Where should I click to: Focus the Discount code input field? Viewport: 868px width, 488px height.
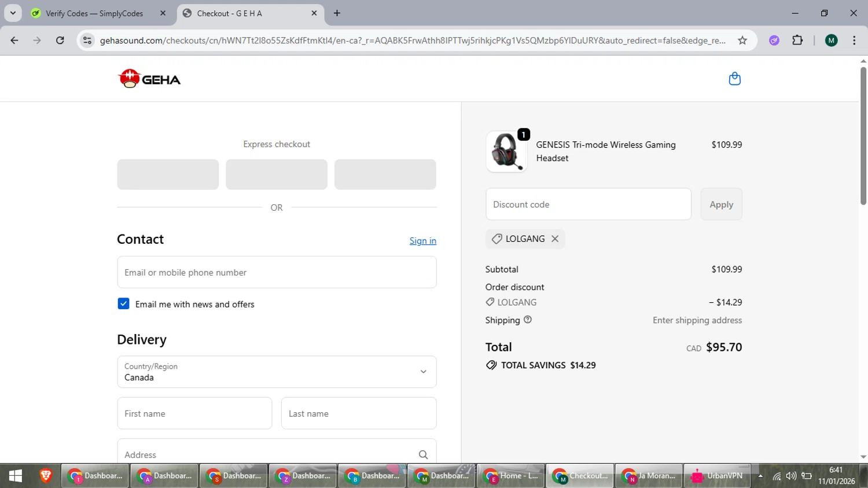coord(589,204)
